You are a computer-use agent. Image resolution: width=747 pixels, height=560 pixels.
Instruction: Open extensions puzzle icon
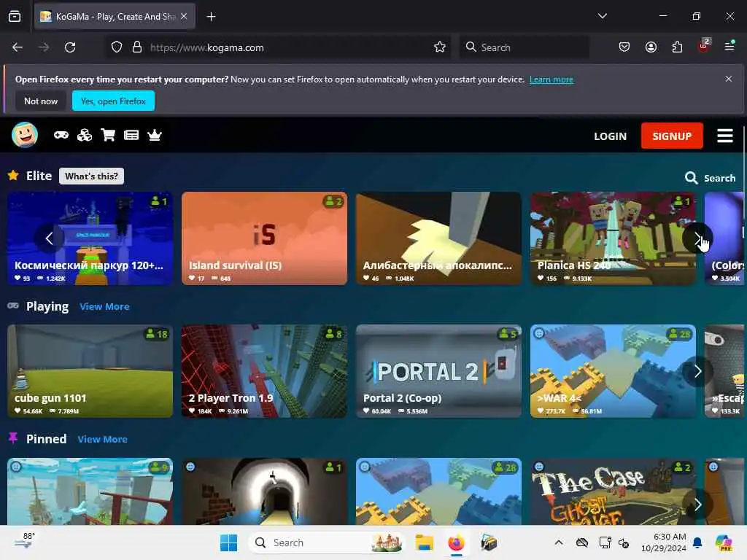(x=677, y=47)
